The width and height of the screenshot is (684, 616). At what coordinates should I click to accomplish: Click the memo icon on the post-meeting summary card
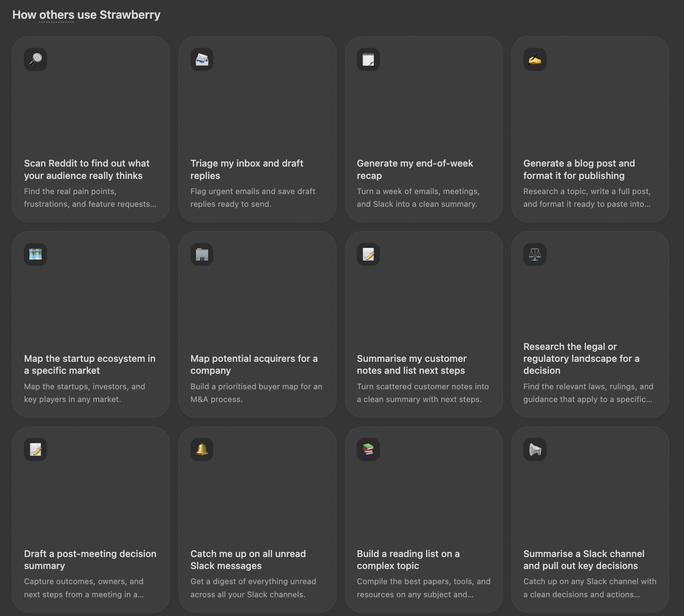click(x=35, y=449)
